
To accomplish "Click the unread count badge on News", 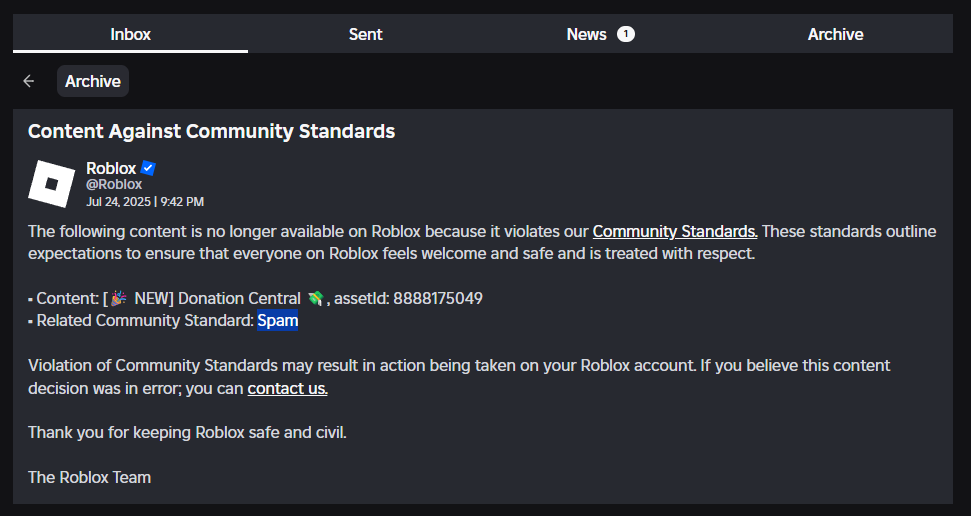I will pyautogui.click(x=625, y=34).
